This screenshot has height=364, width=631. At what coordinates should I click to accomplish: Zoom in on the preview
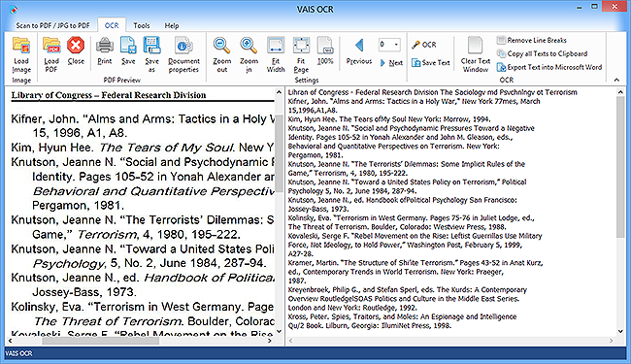click(x=249, y=54)
